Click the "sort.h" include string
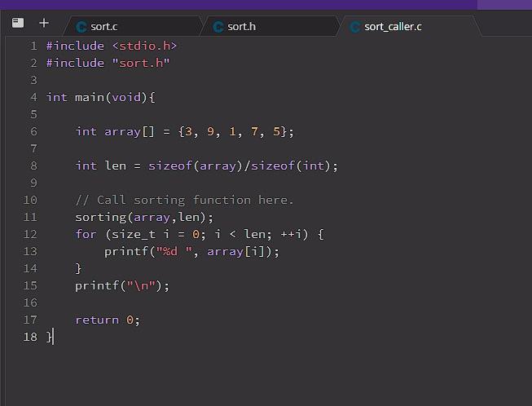 pos(140,63)
